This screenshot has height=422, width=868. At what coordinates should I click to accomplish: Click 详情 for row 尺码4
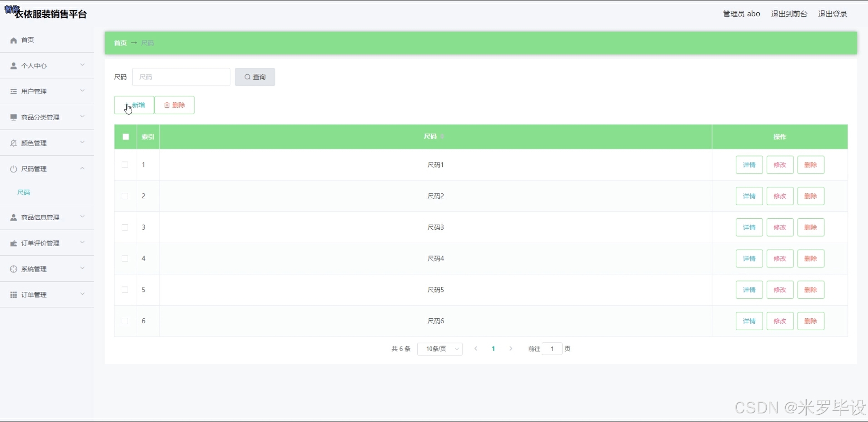coord(749,258)
